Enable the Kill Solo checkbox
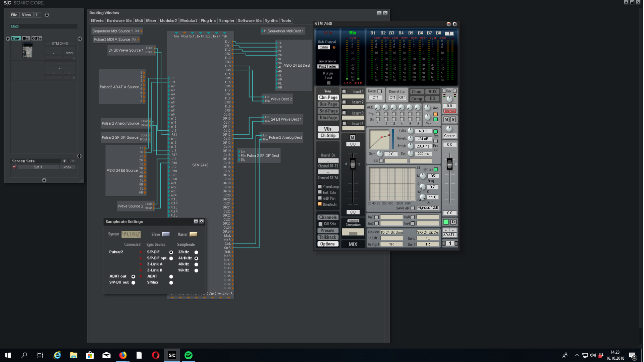 321,224
